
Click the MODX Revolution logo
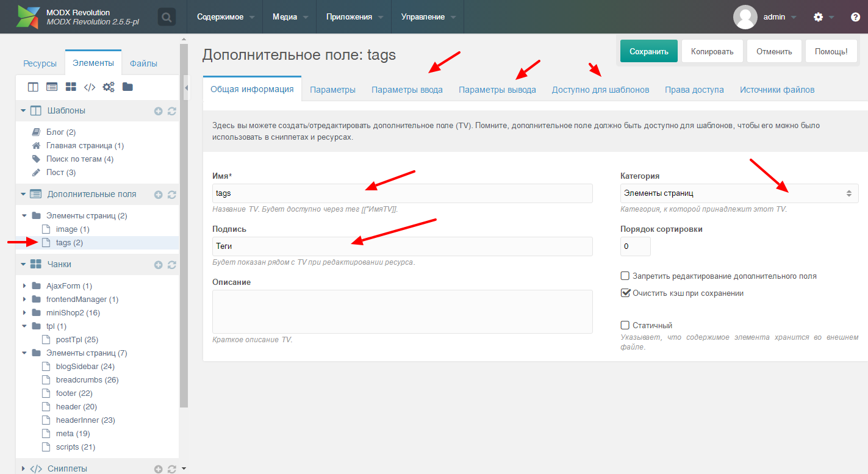click(29, 17)
